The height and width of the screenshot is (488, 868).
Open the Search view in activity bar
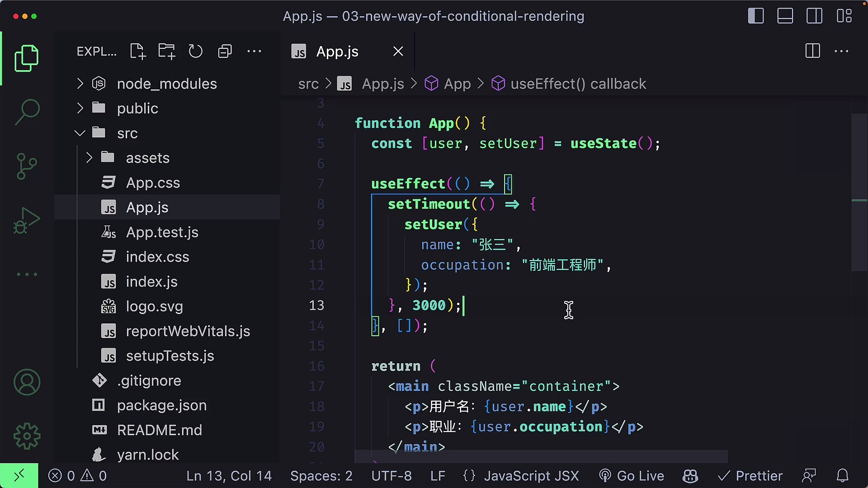pos(27,112)
